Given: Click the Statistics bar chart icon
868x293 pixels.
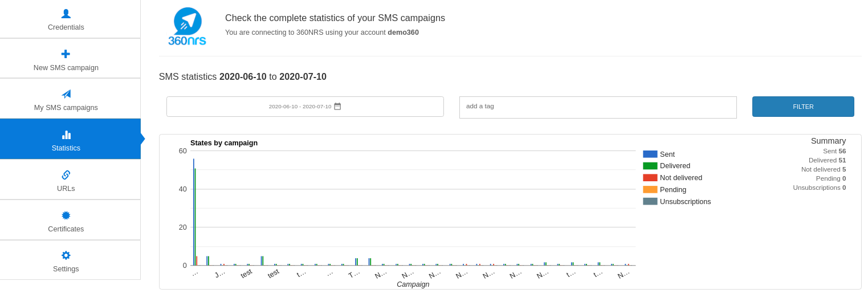Looking at the screenshot, I should point(66,135).
